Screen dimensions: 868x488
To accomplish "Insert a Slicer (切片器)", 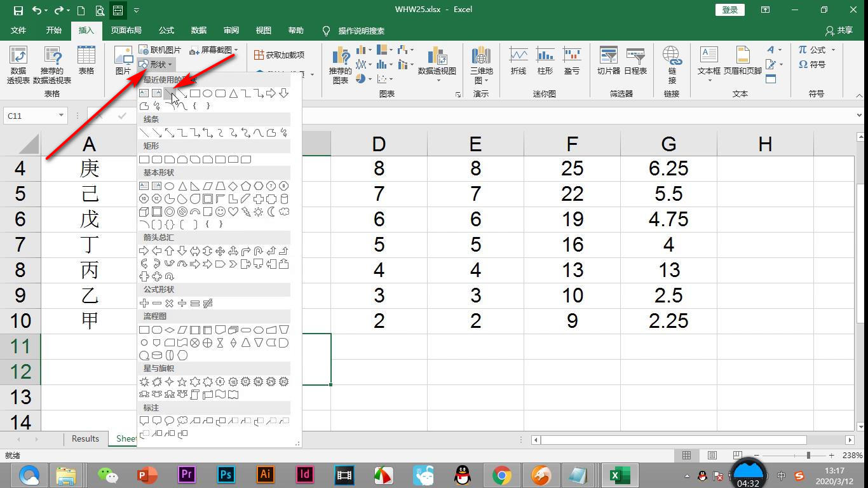I will point(608,62).
